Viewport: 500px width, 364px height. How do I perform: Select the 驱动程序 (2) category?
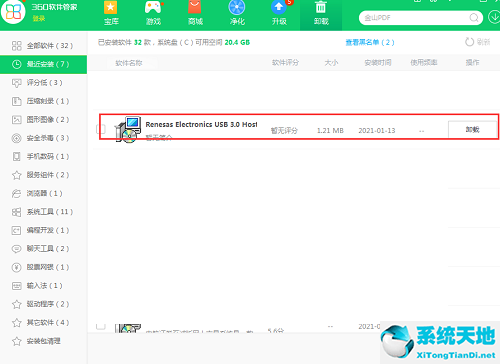[43, 304]
